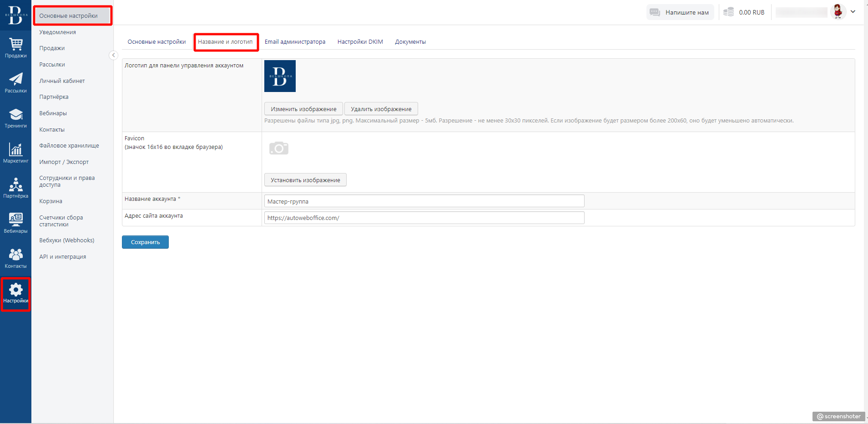Open Вебхуки (Webhooks) settings link

tap(67, 240)
